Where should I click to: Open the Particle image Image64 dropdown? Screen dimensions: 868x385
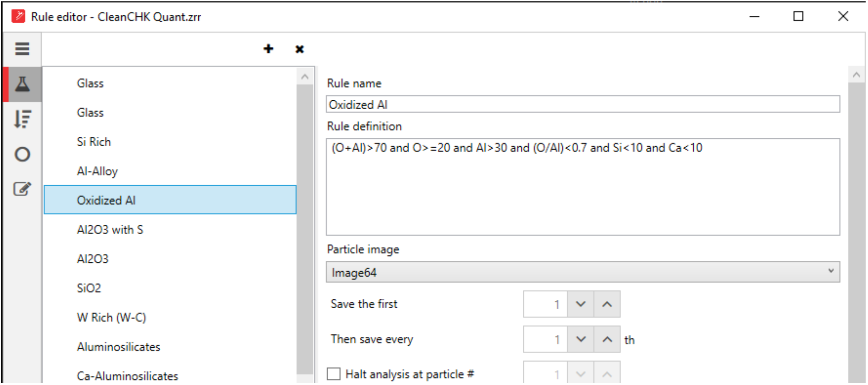(x=583, y=272)
